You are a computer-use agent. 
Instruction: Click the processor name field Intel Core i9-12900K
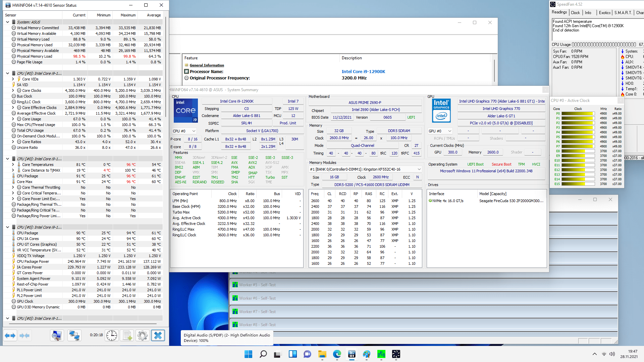[237, 101]
